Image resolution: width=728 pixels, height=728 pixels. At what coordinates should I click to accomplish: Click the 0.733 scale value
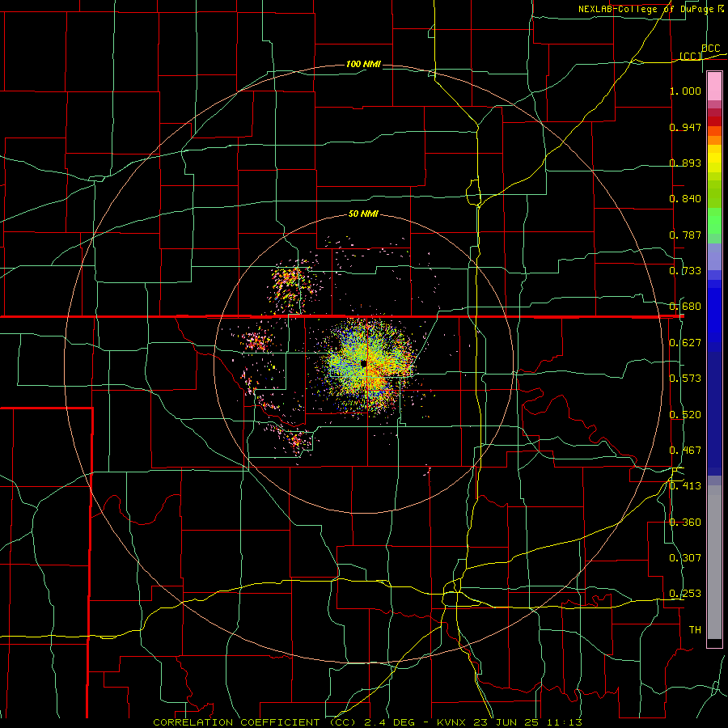click(x=685, y=271)
